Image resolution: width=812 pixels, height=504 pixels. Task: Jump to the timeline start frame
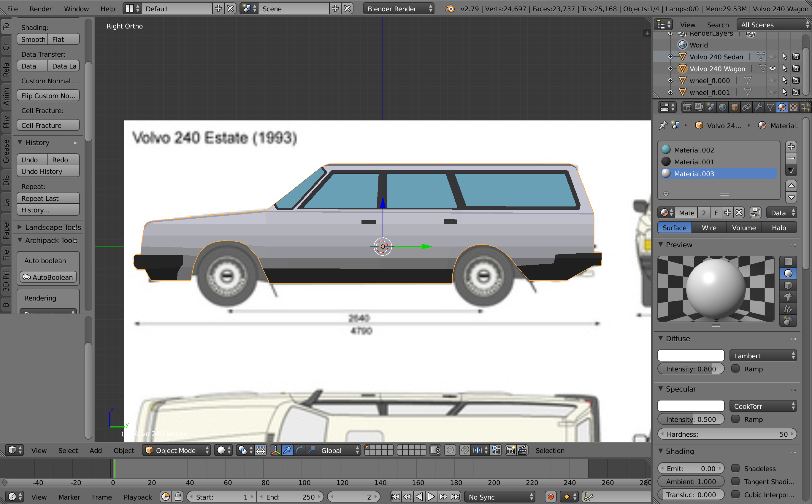(396, 497)
